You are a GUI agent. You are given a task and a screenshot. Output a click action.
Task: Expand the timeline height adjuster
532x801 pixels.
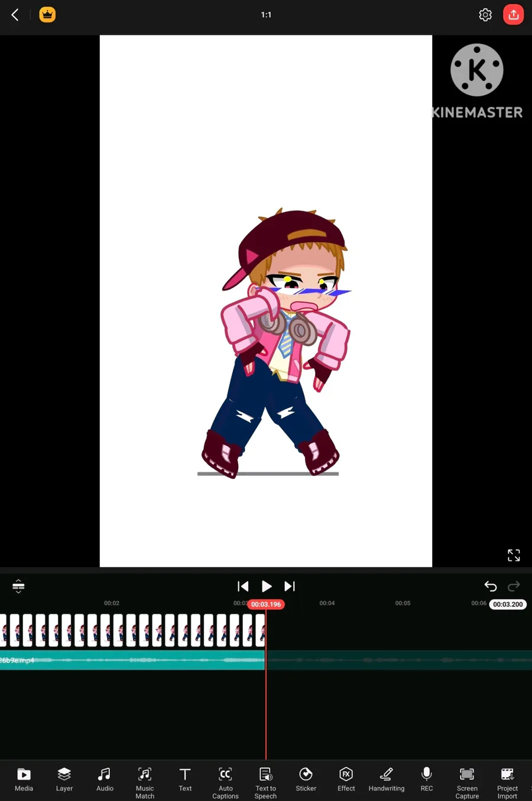point(18,586)
